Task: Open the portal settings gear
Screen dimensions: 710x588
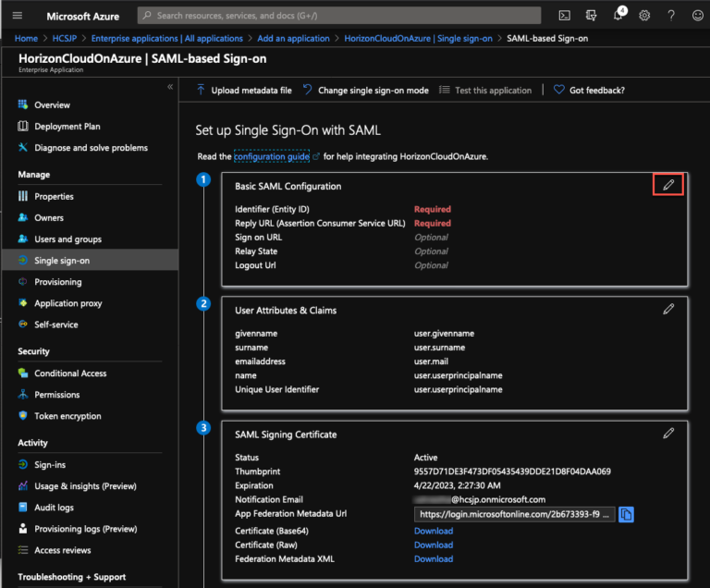Action: [x=644, y=16]
